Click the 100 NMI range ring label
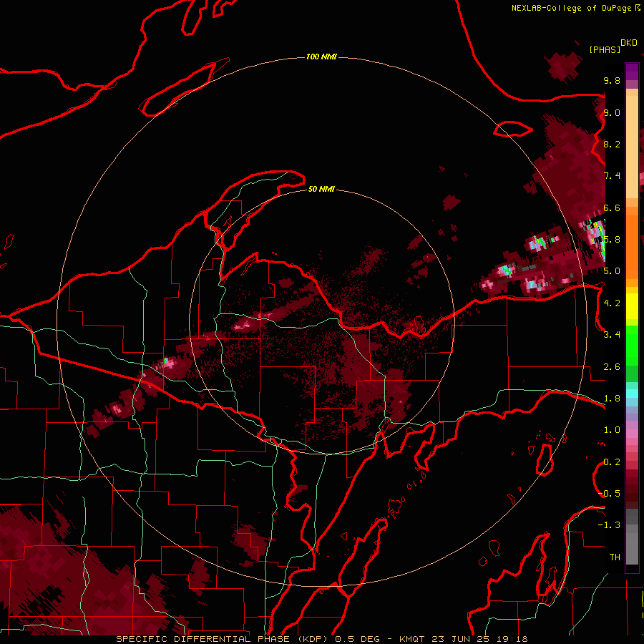 (x=321, y=57)
